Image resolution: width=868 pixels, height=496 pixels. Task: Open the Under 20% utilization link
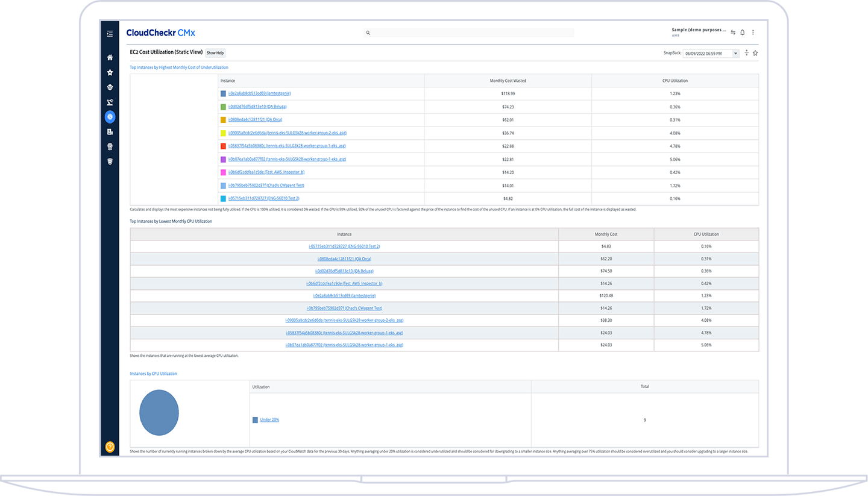[269, 419]
